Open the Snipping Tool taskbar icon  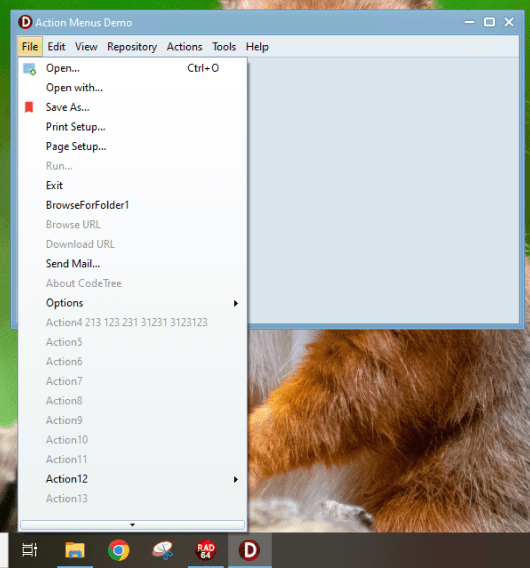[162, 550]
